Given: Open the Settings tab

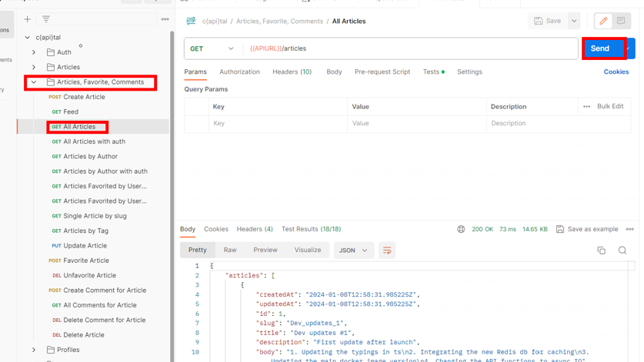Looking at the screenshot, I should tap(469, 71).
